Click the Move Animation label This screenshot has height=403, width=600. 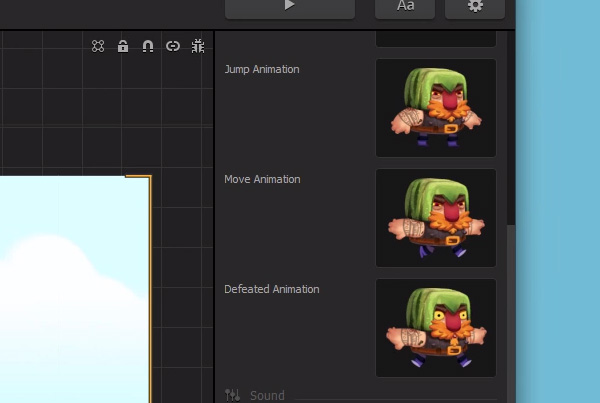tap(262, 179)
